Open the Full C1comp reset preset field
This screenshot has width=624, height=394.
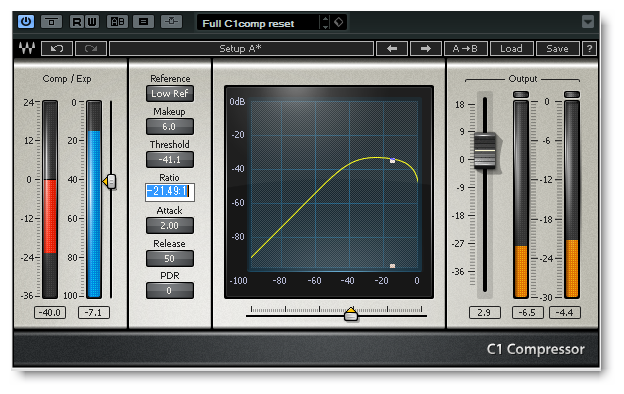(259, 23)
